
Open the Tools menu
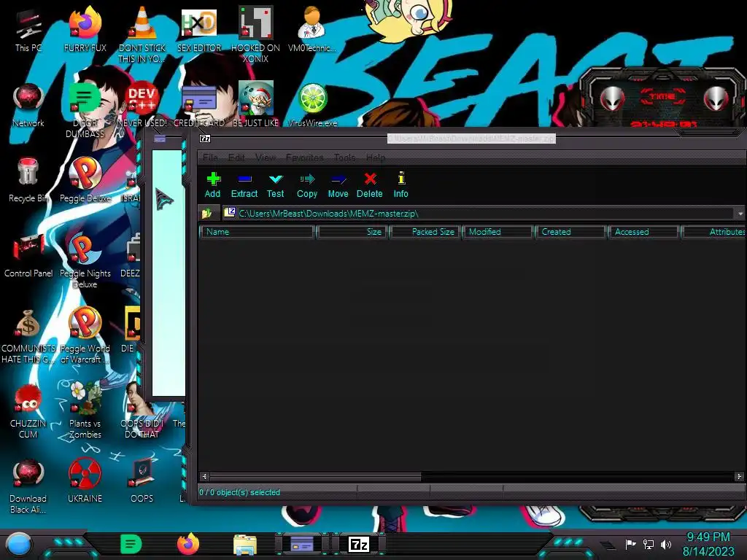point(344,157)
